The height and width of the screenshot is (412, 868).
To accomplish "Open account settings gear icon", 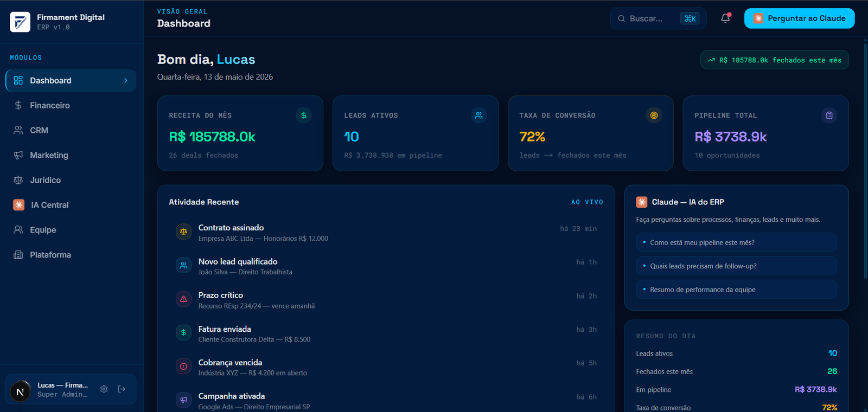I will pos(104,389).
